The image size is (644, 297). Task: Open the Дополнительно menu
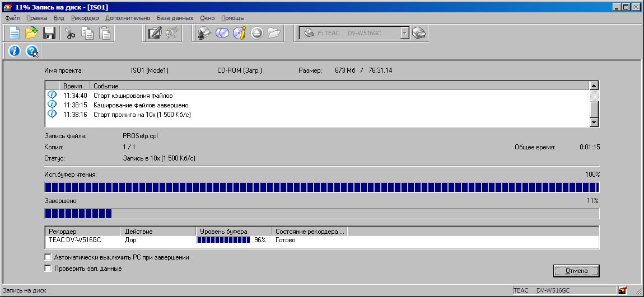point(127,18)
